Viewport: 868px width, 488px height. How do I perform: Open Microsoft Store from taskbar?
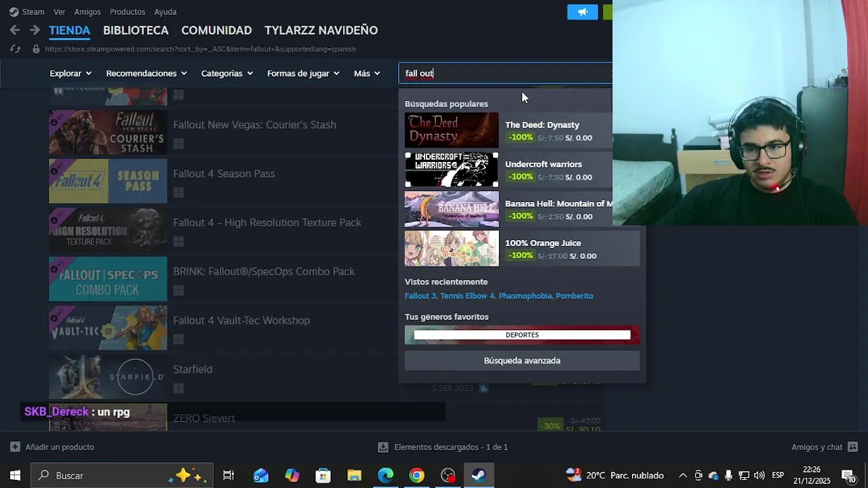pyautogui.click(x=323, y=476)
